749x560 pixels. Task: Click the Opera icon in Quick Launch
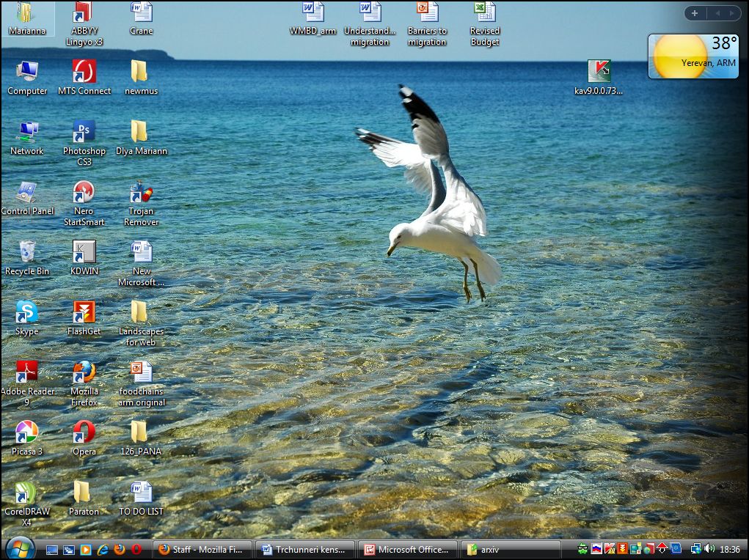137,549
